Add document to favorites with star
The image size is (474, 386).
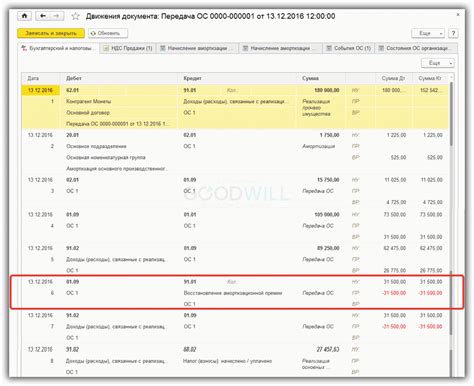point(75,16)
